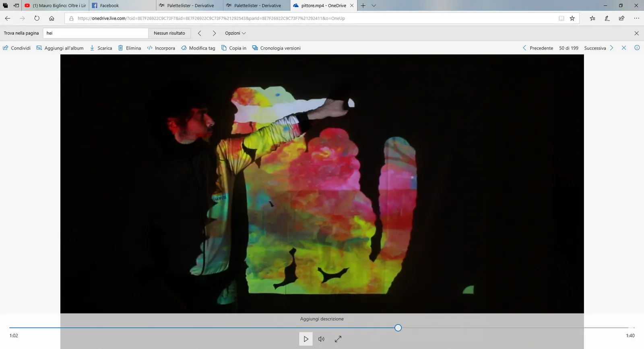This screenshot has height=349, width=644.
Task: Open the info details pane icon
Action: pos(637,48)
